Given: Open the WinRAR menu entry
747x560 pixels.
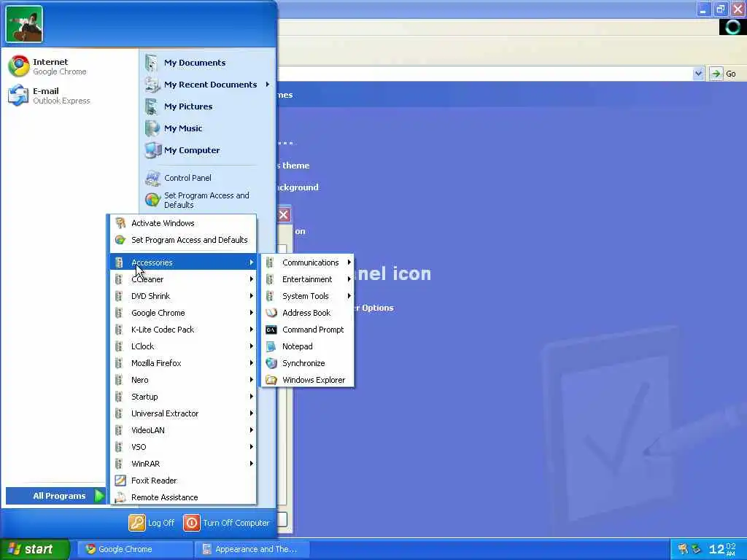Looking at the screenshot, I should (x=183, y=464).
